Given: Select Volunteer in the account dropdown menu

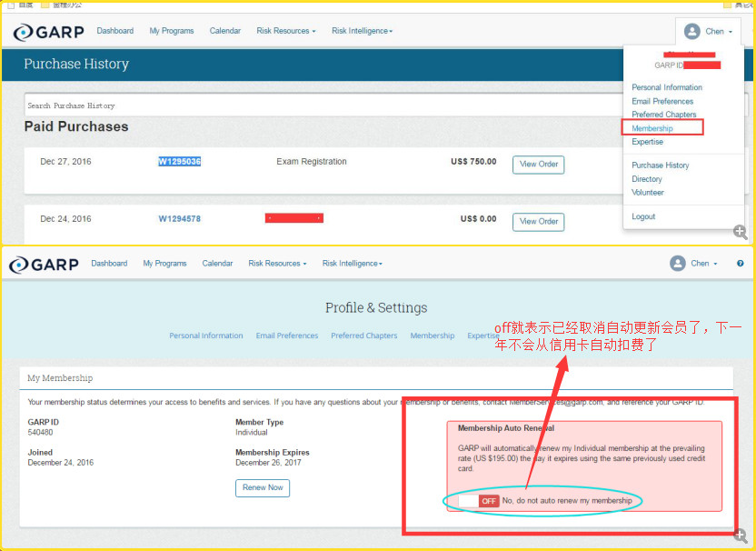Looking at the screenshot, I should (648, 193).
